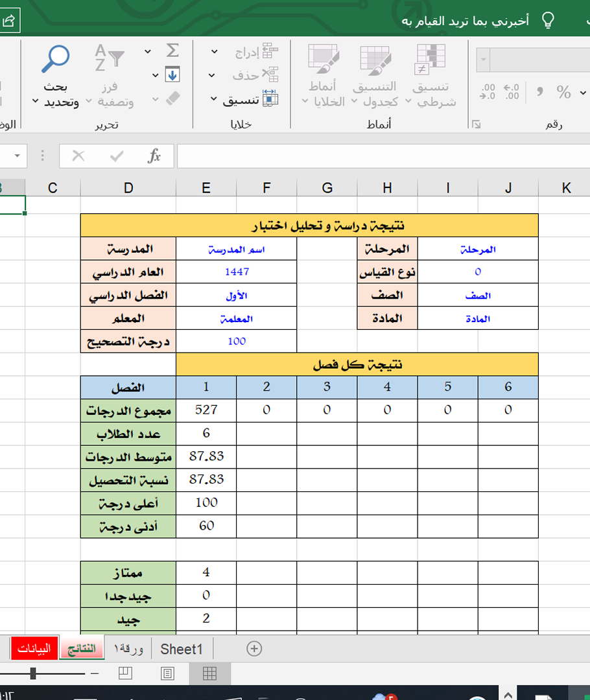Switch to Page Layout view

[x=168, y=673]
